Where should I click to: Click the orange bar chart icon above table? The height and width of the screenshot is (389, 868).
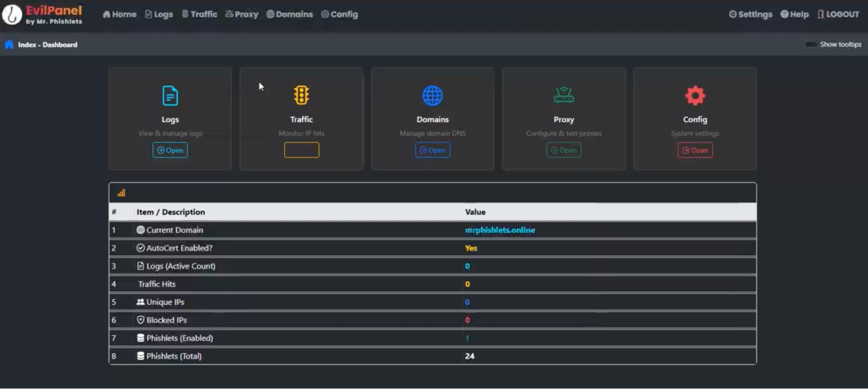(x=121, y=193)
